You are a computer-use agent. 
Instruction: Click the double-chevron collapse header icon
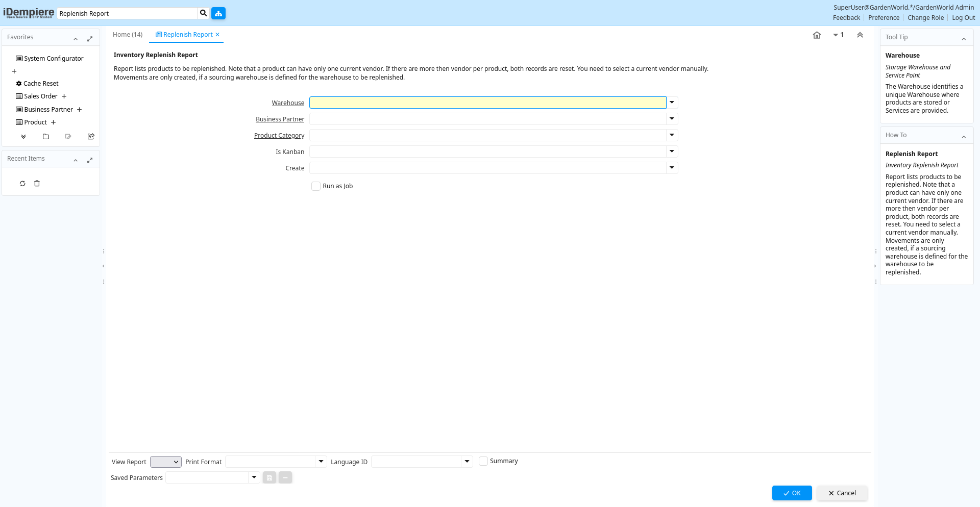(860, 35)
